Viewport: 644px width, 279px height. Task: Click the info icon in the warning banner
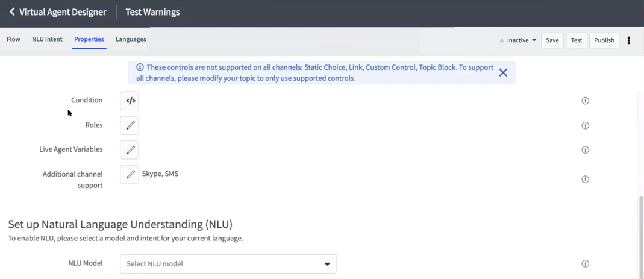tap(140, 67)
